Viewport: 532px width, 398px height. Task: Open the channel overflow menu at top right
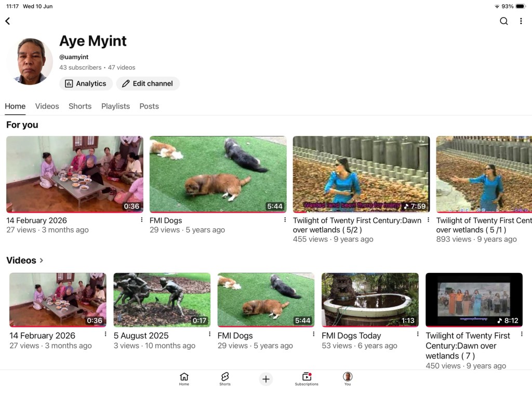pos(521,21)
